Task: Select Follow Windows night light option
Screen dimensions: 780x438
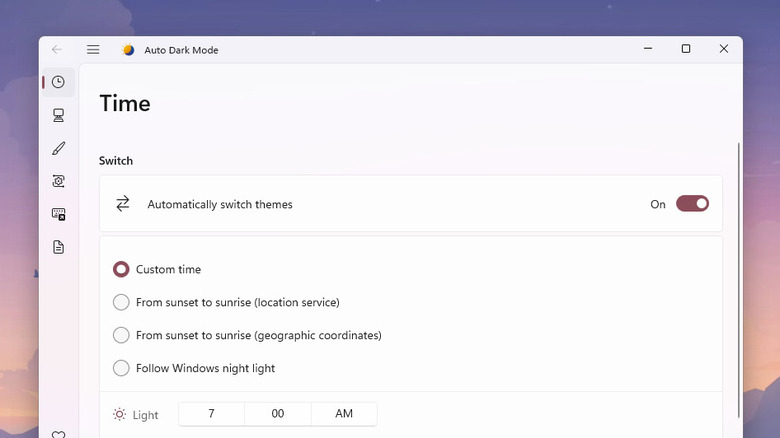Action: [121, 368]
